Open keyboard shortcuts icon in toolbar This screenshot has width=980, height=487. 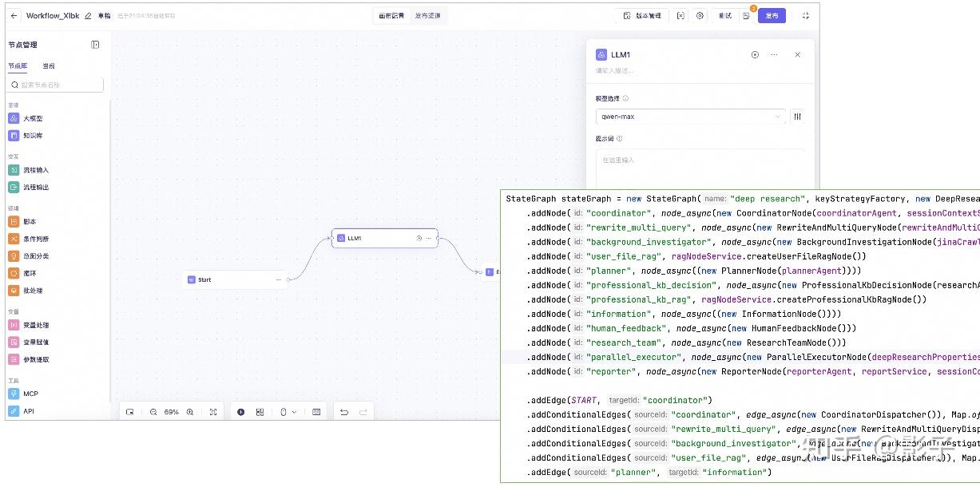pos(316,412)
